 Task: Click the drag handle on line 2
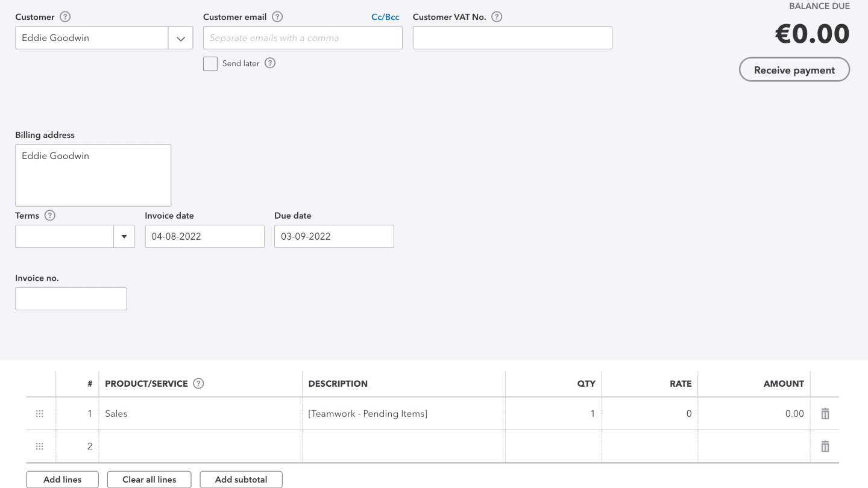click(40, 446)
